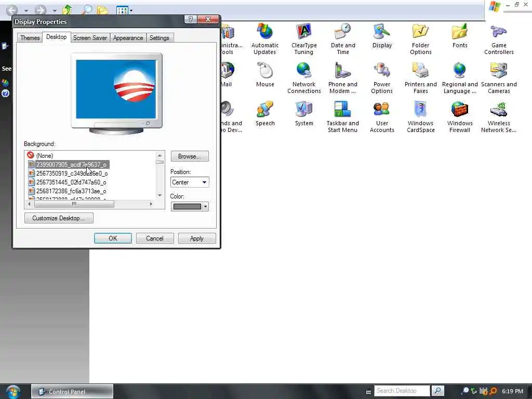The height and width of the screenshot is (399, 532).
Task: Open Scanners and Cameras
Action: (x=499, y=78)
